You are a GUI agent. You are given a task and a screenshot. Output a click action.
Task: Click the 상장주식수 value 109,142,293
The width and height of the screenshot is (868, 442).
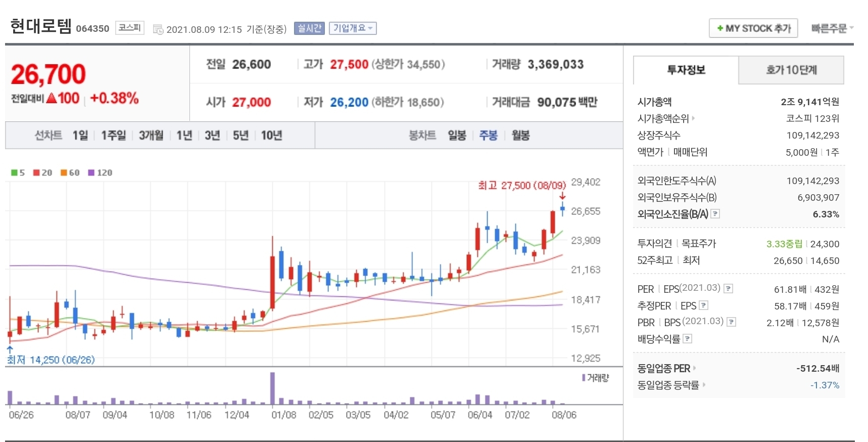(813, 135)
